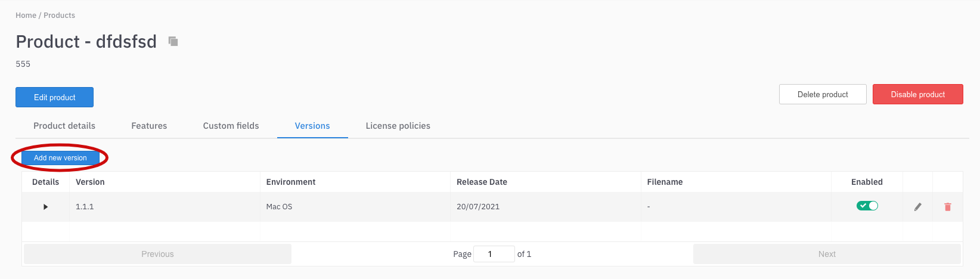Click the Next page button
980x279 pixels.
(x=826, y=254)
